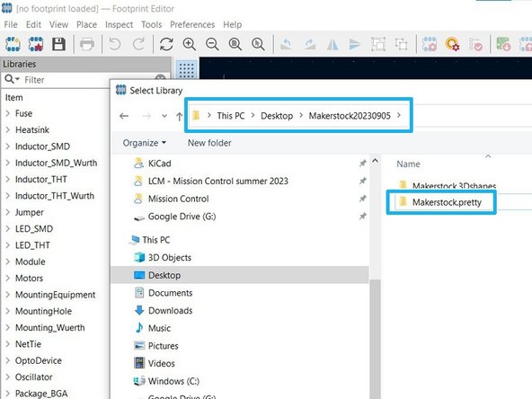Open the Place menu

[86, 25]
